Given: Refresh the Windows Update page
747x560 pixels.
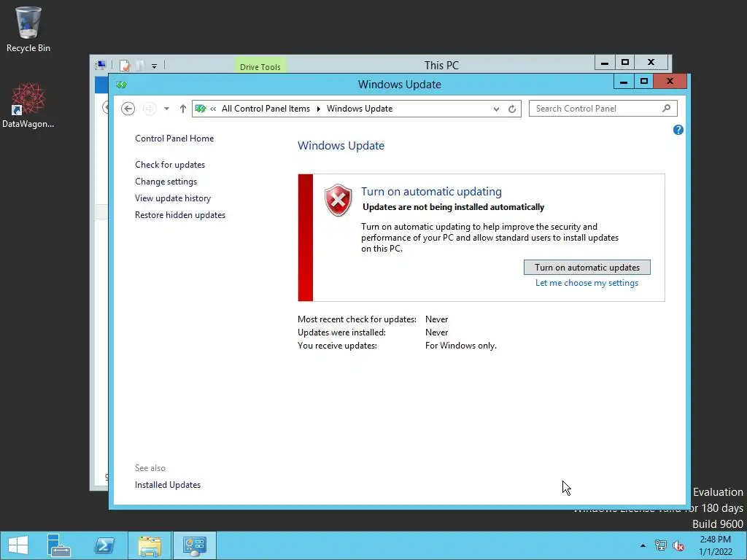Looking at the screenshot, I should tap(512, 109).
